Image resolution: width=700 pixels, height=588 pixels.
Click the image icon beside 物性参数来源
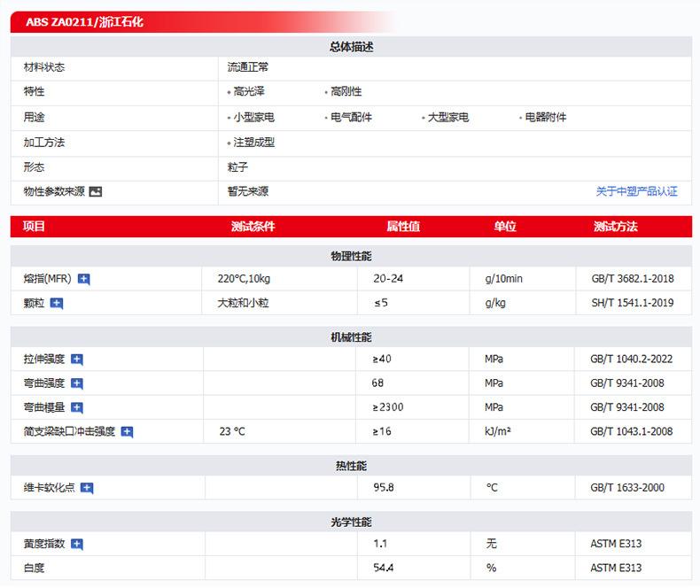96,191
